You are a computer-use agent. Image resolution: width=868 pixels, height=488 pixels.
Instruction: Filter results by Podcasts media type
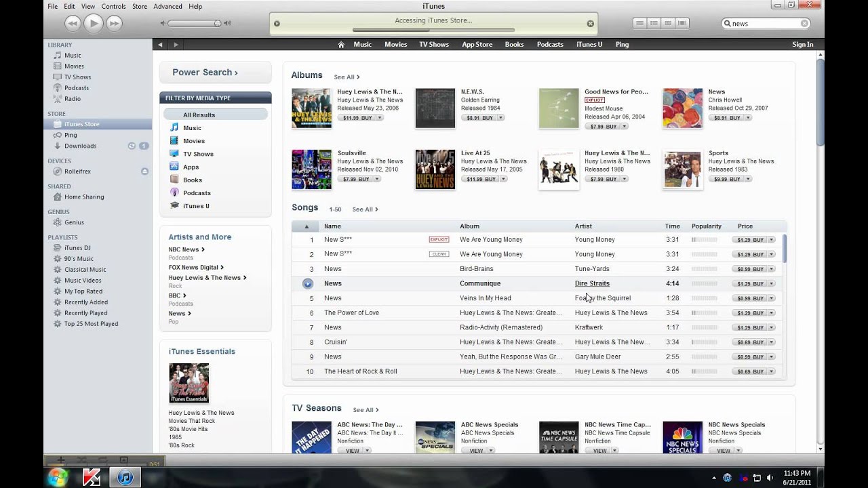pyautogui.click(x=197, y=193)
